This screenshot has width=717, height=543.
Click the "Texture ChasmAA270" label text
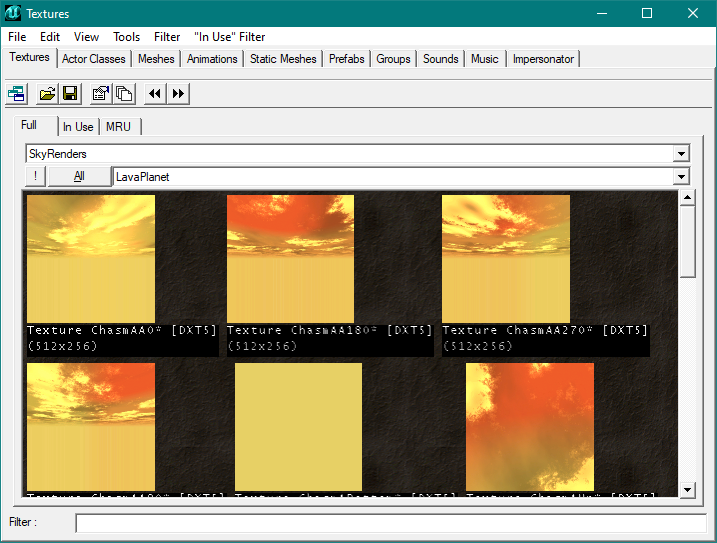coord(518,330)
